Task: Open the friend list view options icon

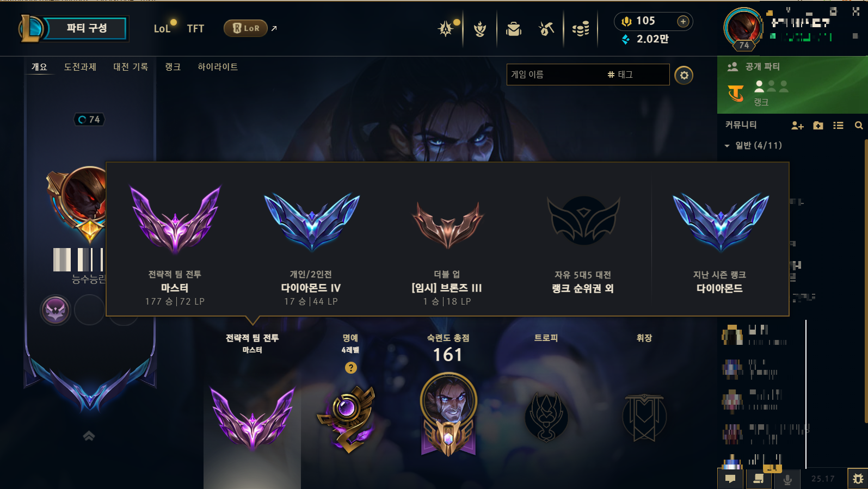Action: (838, 126)
